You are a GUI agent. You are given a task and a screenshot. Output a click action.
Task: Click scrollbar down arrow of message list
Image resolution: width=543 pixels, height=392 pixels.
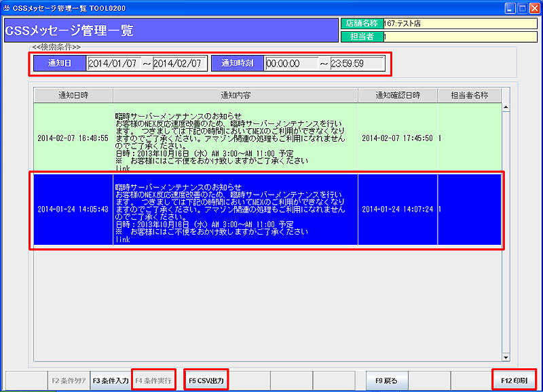coord(506,357)
